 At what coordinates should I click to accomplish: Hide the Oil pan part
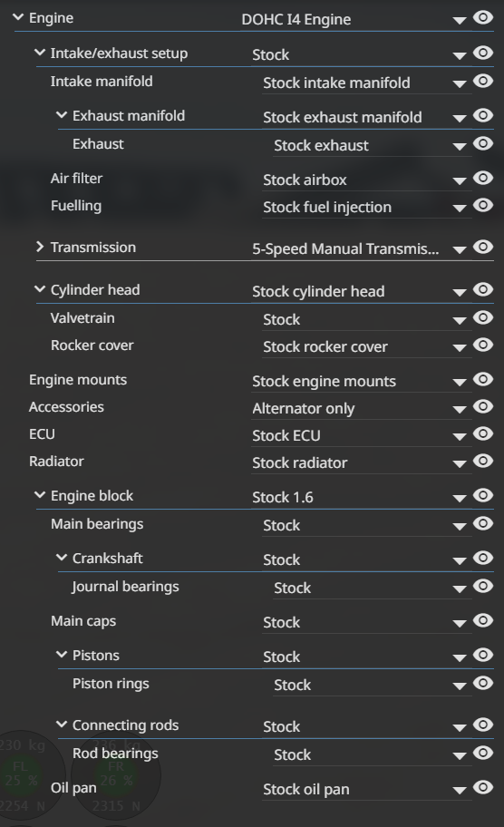click(483, 787)
